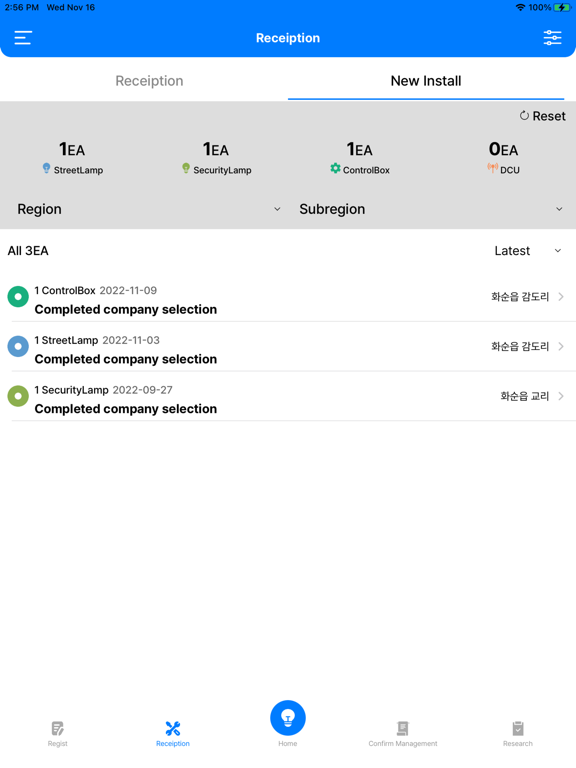The height and width of the screenshot is (768, 576).
Task: Filter by StreetLamp count
Action: (72, 158)
